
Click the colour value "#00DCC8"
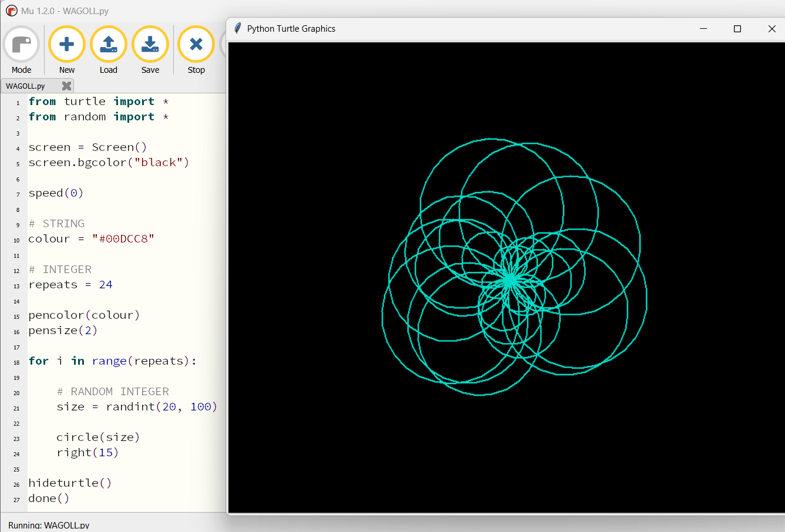[x=123, y=239]
